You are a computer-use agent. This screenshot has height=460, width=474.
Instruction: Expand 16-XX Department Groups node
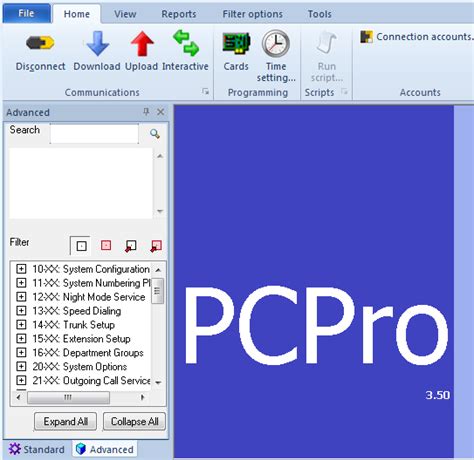point(21,352)
